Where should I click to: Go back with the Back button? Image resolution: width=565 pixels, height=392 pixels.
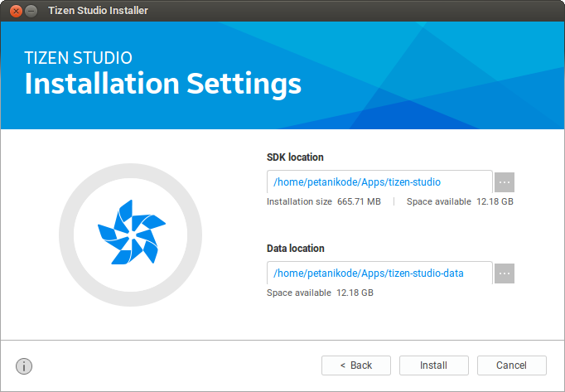coord(356,365)
